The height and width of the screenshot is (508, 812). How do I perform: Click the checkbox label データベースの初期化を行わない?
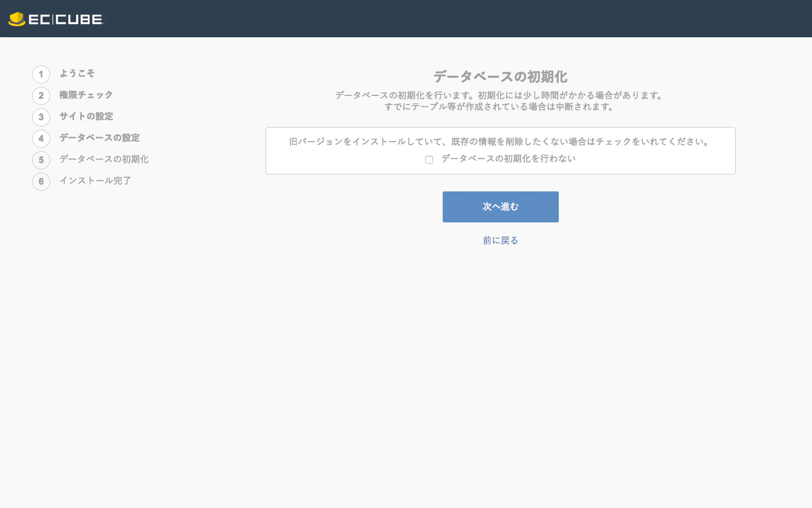tap(509, 159)
